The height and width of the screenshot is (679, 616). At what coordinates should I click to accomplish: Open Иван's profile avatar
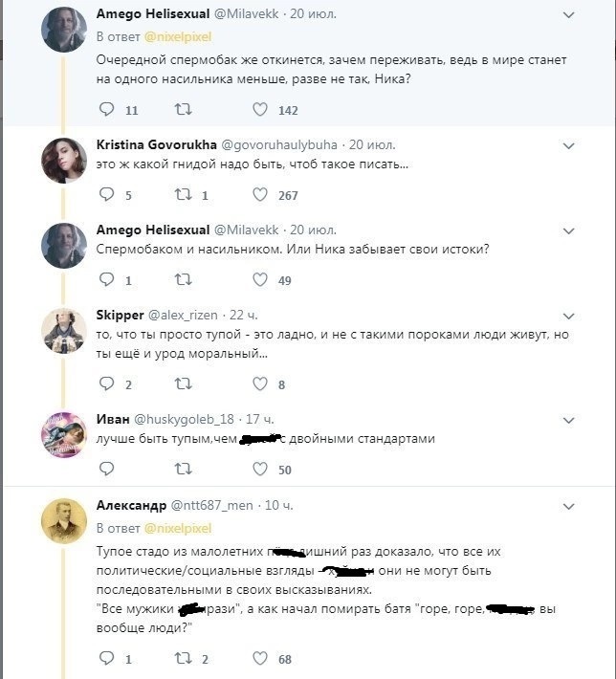point(65,435)
